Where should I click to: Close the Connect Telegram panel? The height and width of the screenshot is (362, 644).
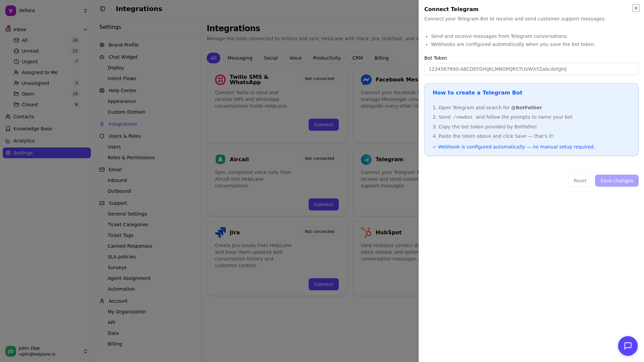coord(636,8)
